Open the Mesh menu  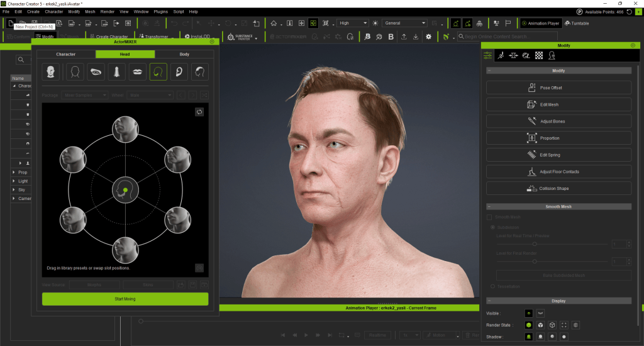[x=90, y=11]
